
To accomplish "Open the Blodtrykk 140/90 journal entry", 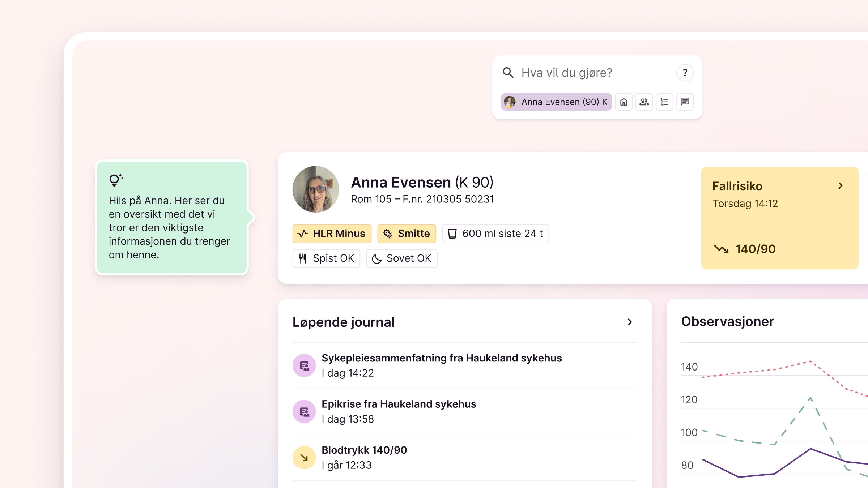I will click(x=465, y=458).
